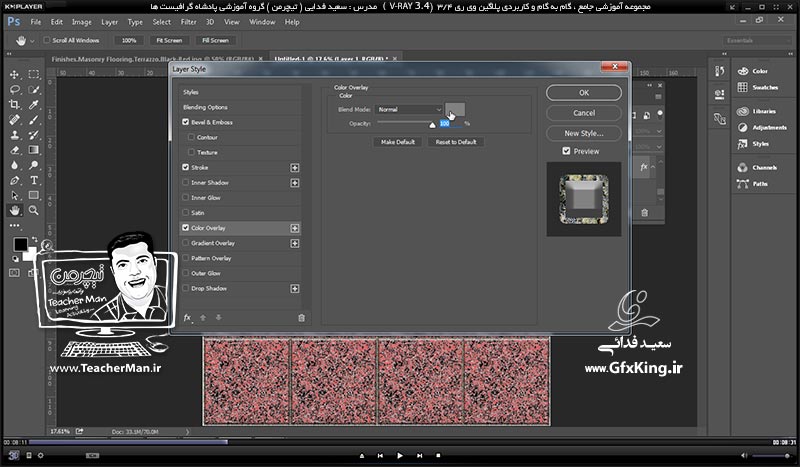Screen dimensions: 800x467
Task: Add another Inner Shadow with plus button
Action: tap(295, 183)
